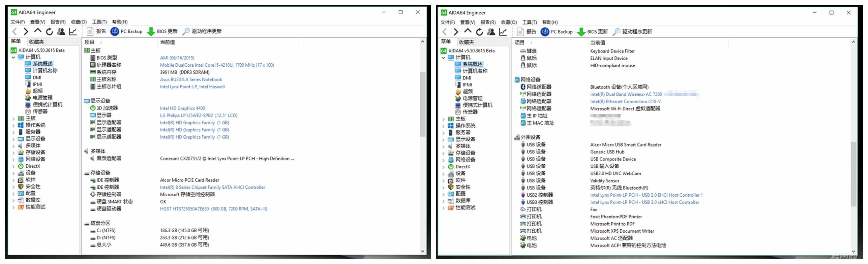
Task: Open 收藏(O) menu in right window
Action: [509, 22]
